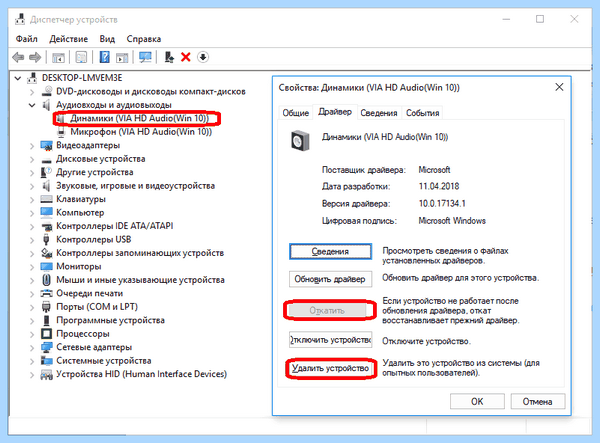The width and height of the screenshot is (600, 443).
Task: Click the action pane toolbar icon
Action: pos(122,57)
